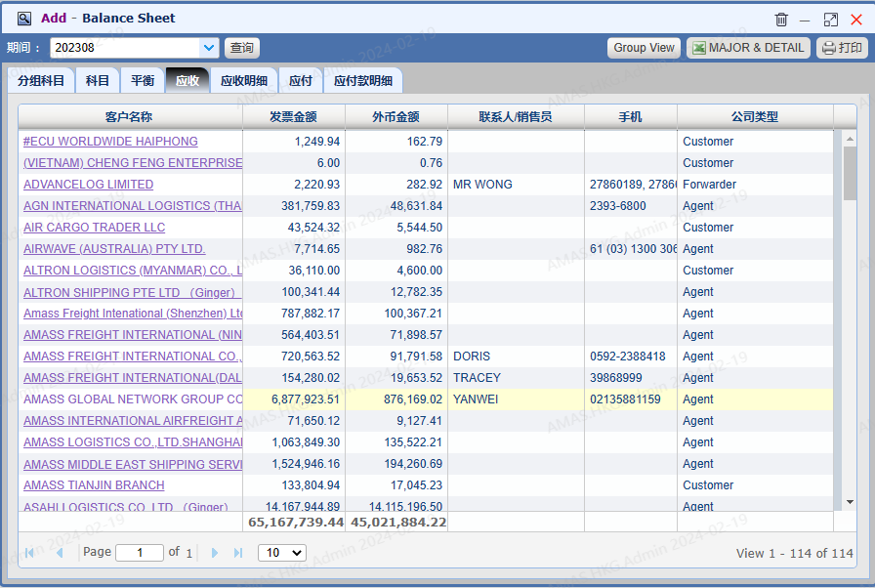Click phone number 0592-2388418
The height and width of the screenshot is (588, 875).
(628, 357)
